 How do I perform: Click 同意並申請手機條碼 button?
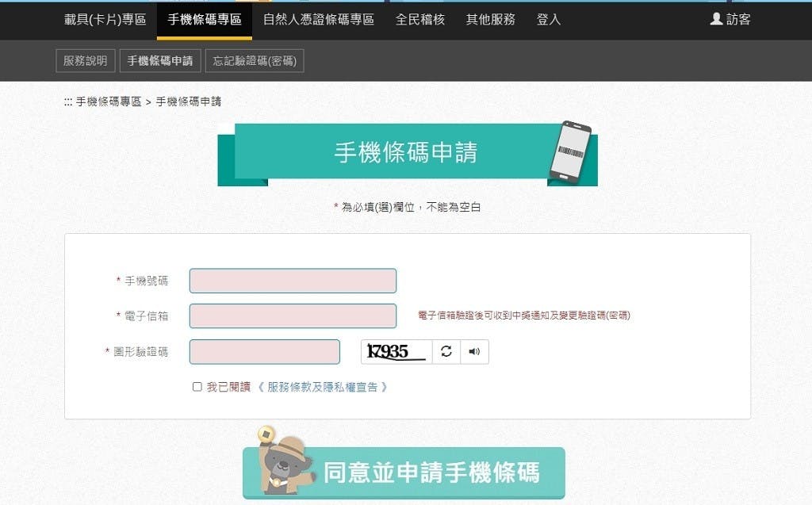[x=404, y=472]
